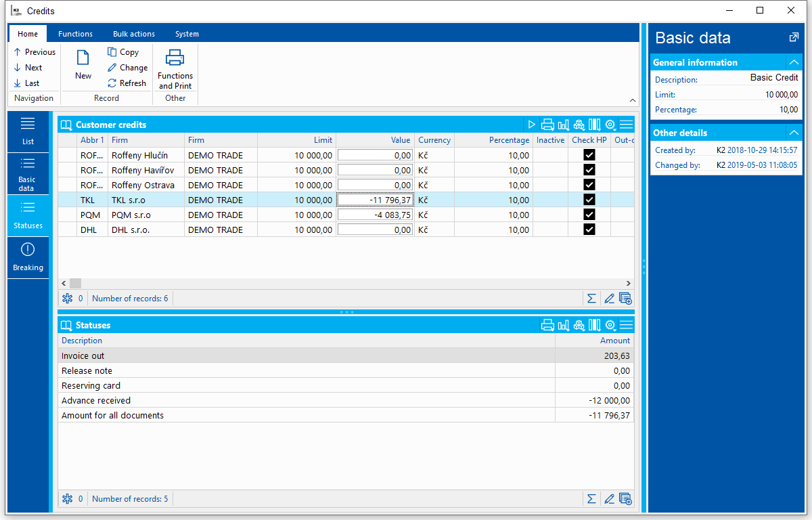Switch to the Functions tab
The image size is (812, 520).
coord(75,34)
